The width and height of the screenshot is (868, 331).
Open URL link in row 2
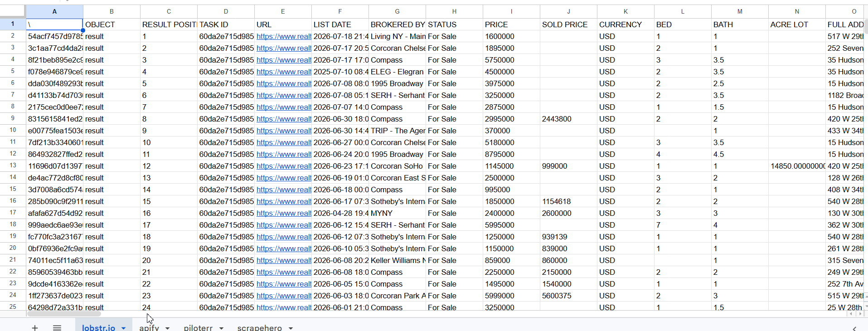click(x=284, y=36)
